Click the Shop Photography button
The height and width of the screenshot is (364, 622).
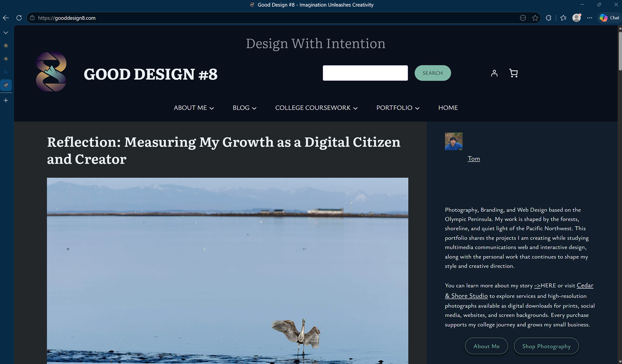coord(546,346)
